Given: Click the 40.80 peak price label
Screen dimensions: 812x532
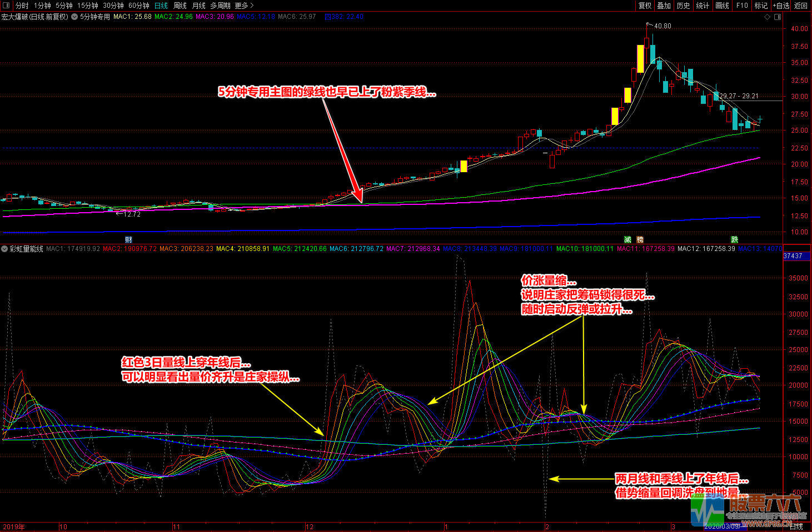Looking at the screenshot, I should pos(662,26).
